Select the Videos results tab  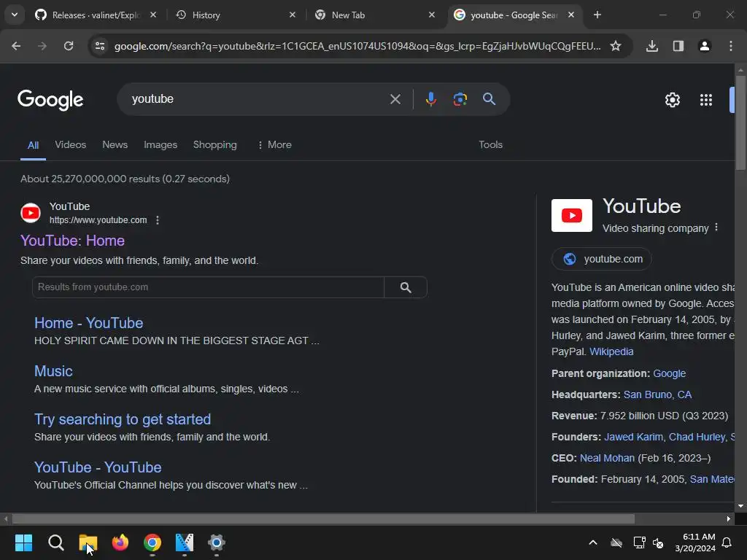71,145
